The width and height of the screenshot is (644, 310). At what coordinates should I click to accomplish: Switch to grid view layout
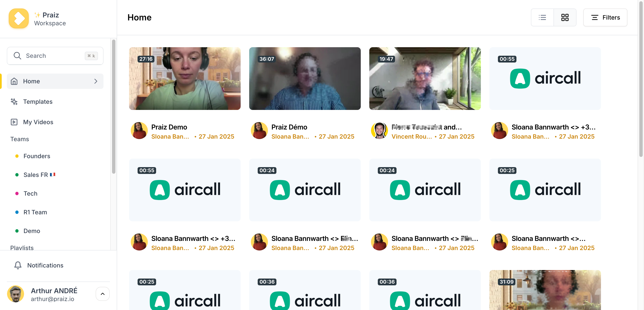565,17
